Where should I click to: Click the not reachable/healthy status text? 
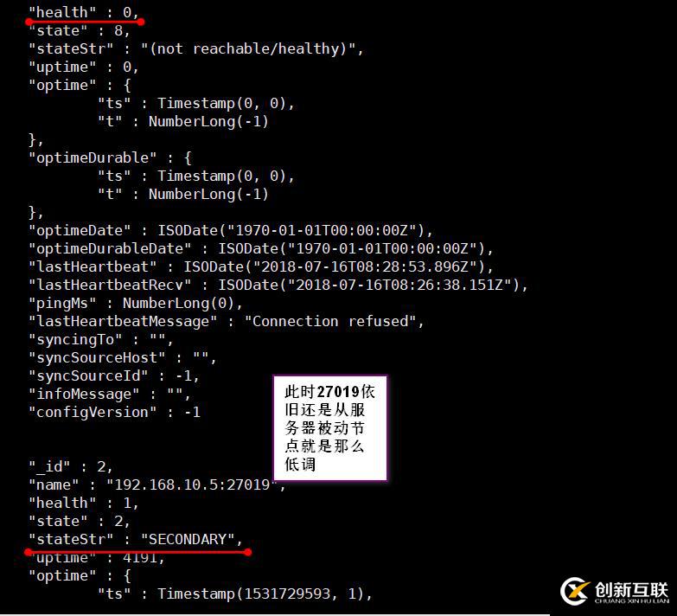point(252,48)
